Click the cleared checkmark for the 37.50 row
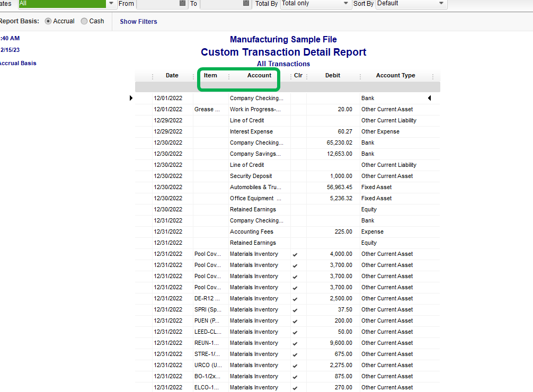The height and width of the screenshot is (392, 533). pos(295,310)
